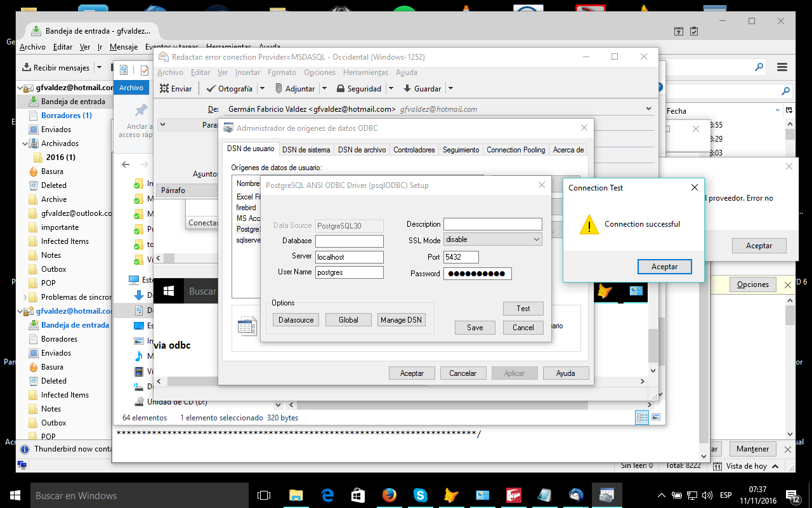Open Thunderbird calendar tab icon
812x508 pixels.
pos(679,30)
